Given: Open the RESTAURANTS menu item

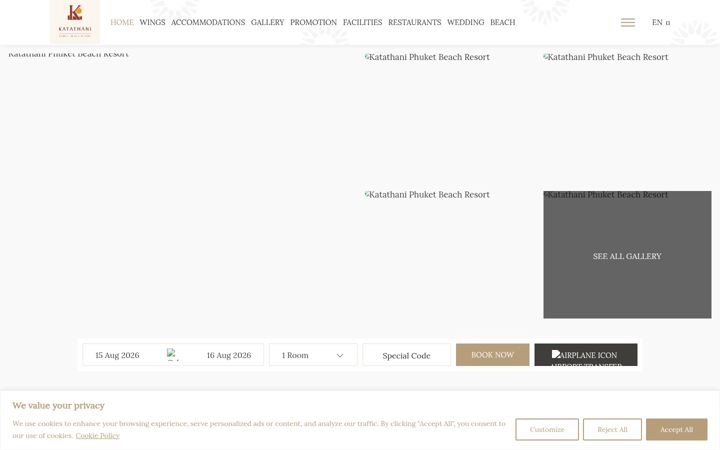Looking at the screenshot, I should (414, 22).
